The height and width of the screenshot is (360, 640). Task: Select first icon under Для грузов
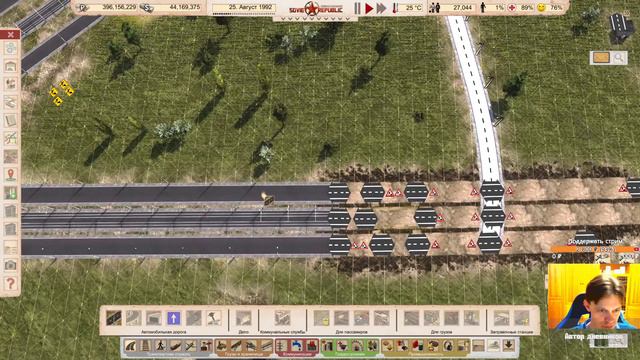click(411, 318)
